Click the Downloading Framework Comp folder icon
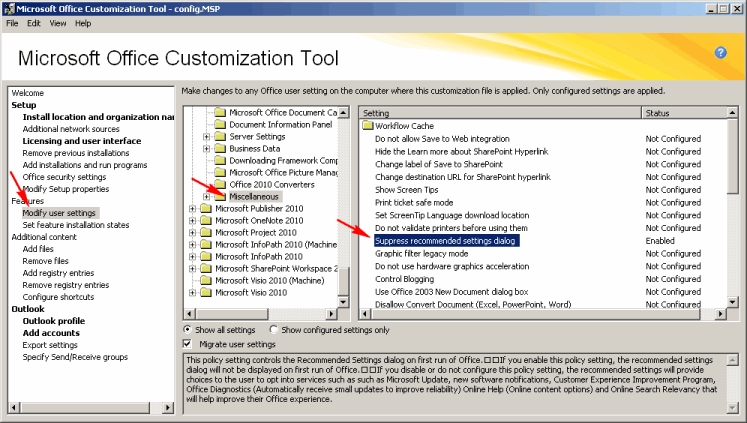This screenshot has height=423, width=747. click(220, 161)
